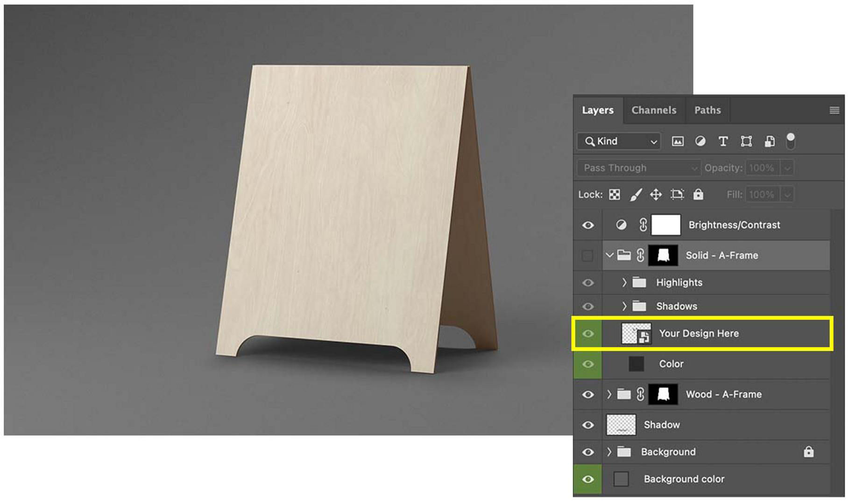Open the Paths tab
The image size is (856, 504).
coord(708,110)
